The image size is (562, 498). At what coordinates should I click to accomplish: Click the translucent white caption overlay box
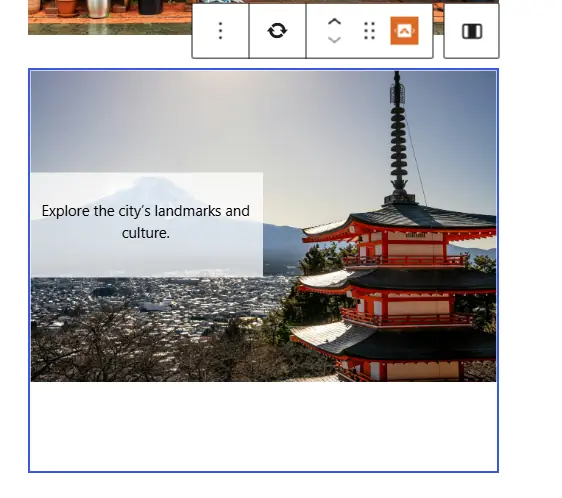click(147, 224)
